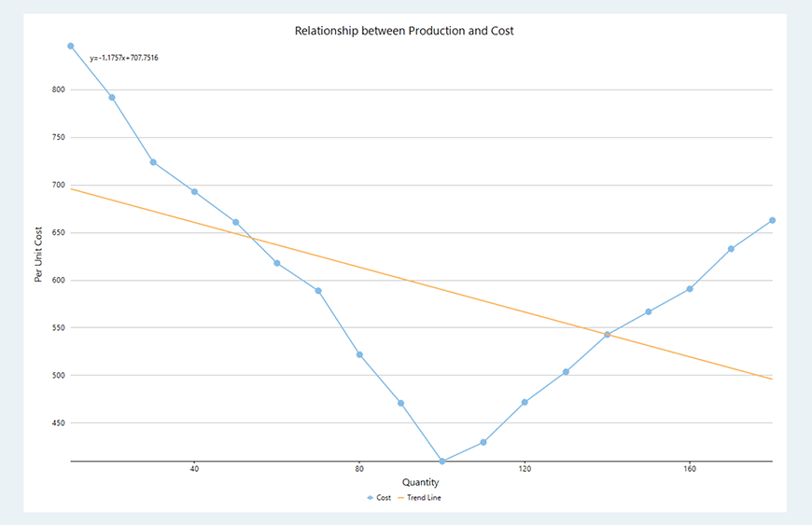Screen dimensions: 812x525
Task: Click the y-axis label 450
Action: (x=59, y=423)
